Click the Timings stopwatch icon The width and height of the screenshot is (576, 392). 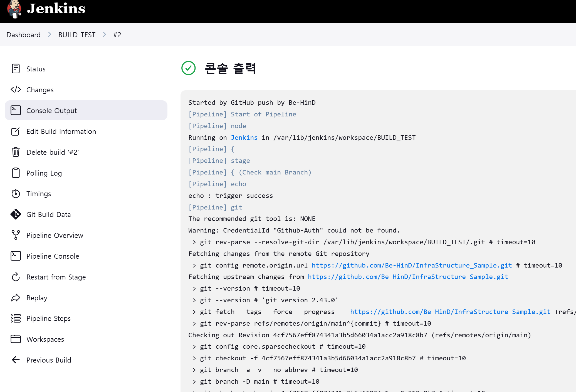click(16, 194)
